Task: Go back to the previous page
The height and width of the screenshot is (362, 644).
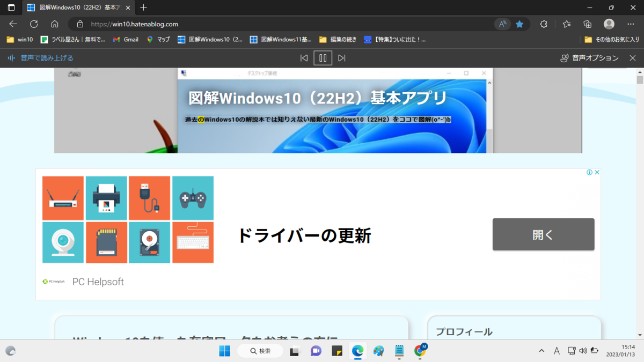Action: (13, 24)
